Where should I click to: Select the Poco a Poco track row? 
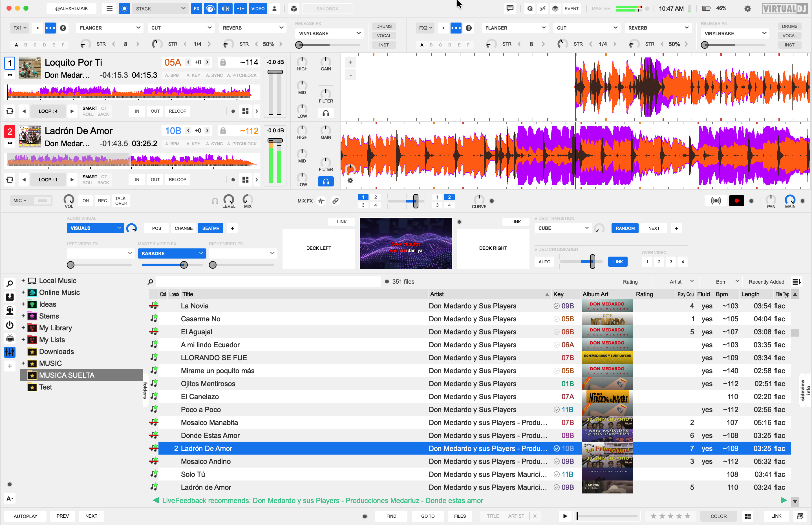click(201, 410)
